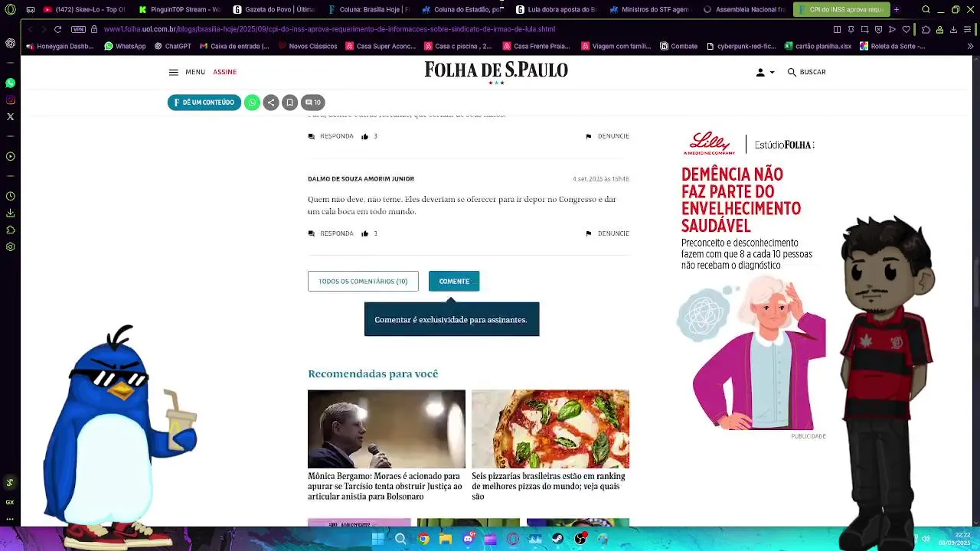Click DENUNCIE on Dalmo's comment
The width and height of the screenshot is (980, 551).
coord(607,233)
